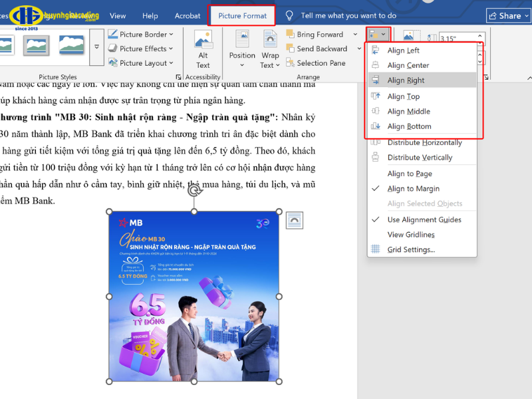The height and width of the screenshot is (399, 532).
Task: Click the Alt Text button
Action: [203, 49]
